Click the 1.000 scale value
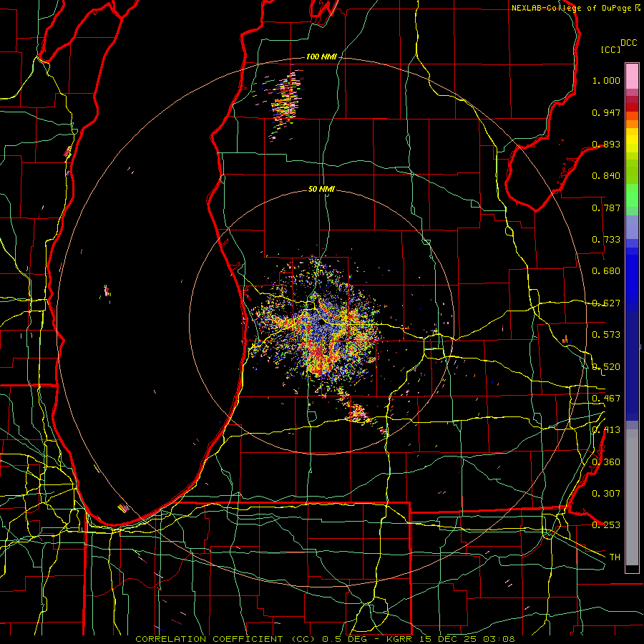 [x=606, y=80]
